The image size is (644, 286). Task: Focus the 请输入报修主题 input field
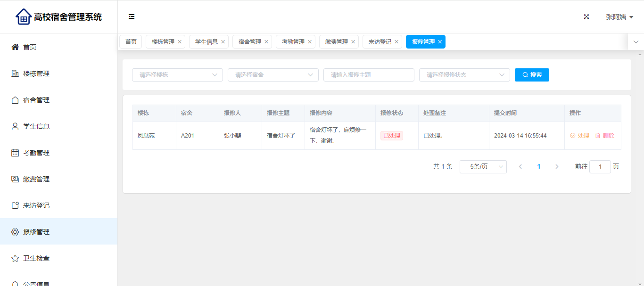pos(369,75)
